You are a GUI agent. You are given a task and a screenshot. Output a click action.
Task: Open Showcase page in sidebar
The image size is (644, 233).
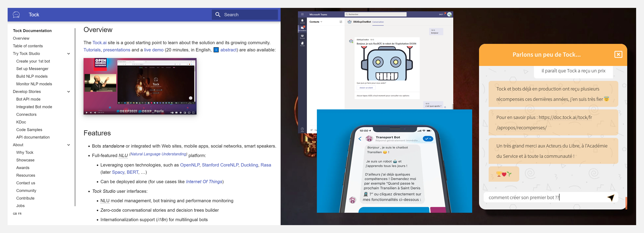coord(25,160)
